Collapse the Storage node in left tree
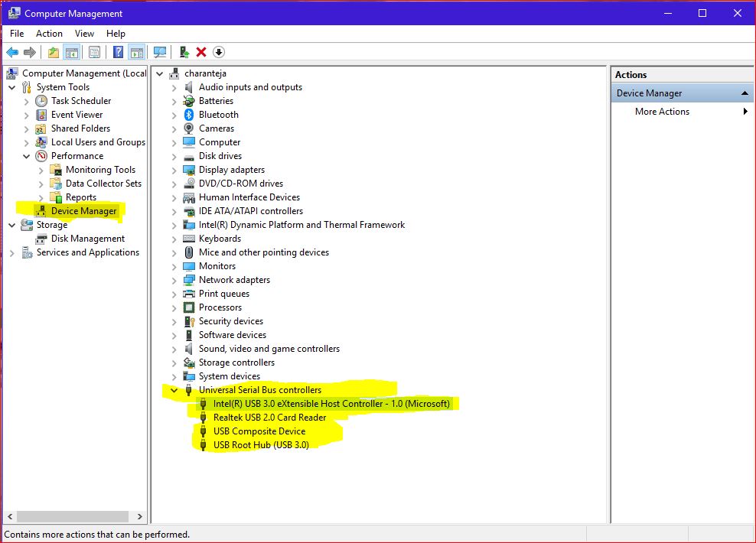 12,225
